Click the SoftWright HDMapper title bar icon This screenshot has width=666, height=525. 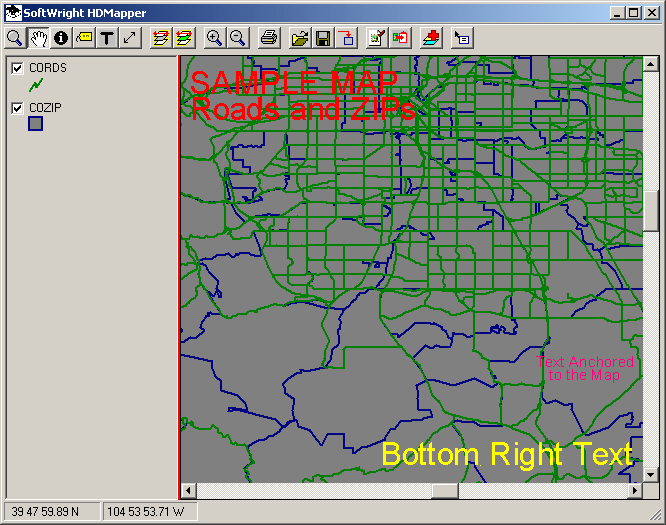coord(13,13)
